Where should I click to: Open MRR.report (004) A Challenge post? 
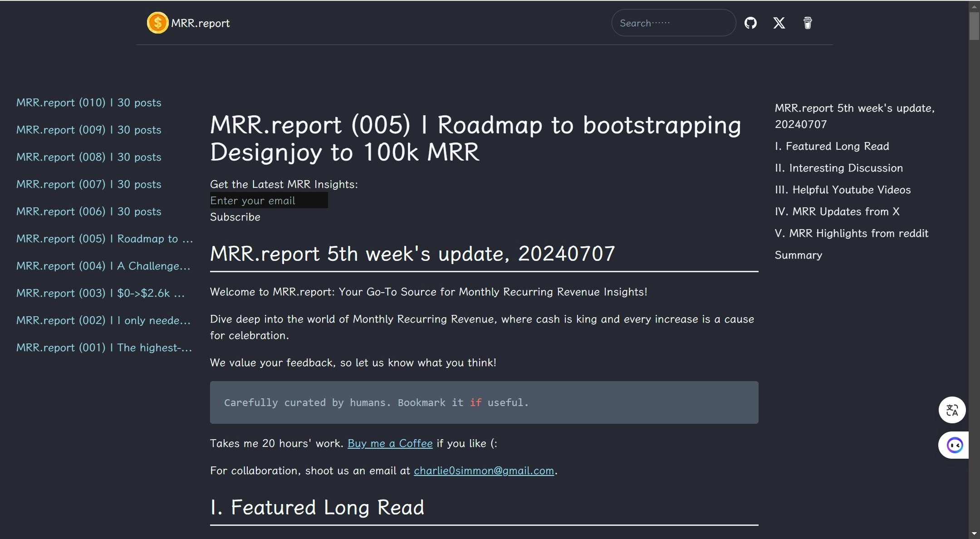tap(103, 266)
